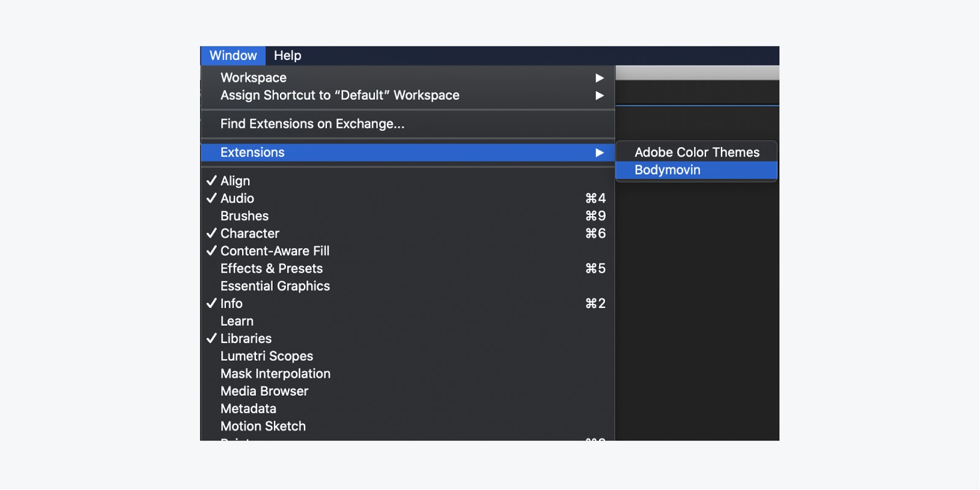Screen dimensions: 980x490
Task: Open the Motion Sketch panel
Action: point(263,426)
